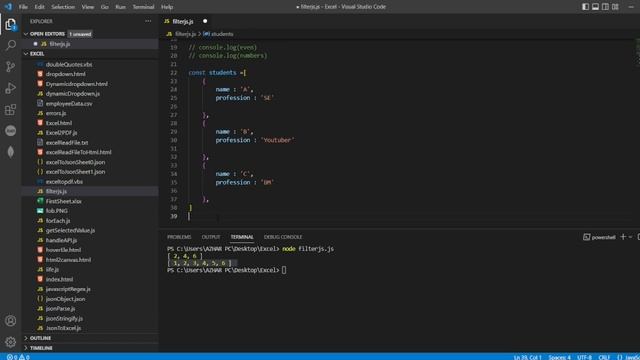Open the View menu

point(88,7)
